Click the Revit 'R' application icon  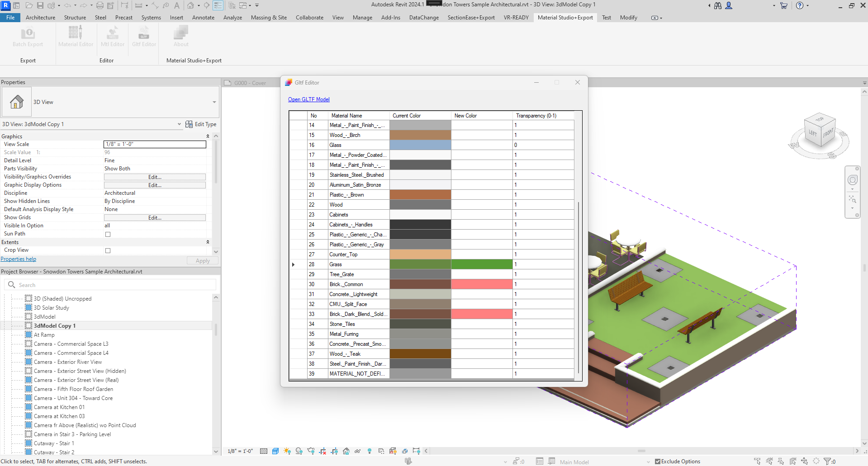(6, 5)
